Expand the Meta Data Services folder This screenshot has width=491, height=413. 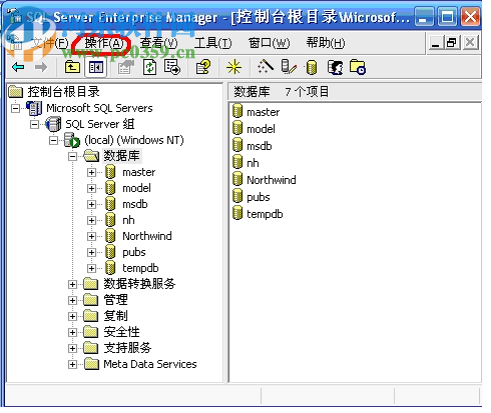[x=72, y=365]
